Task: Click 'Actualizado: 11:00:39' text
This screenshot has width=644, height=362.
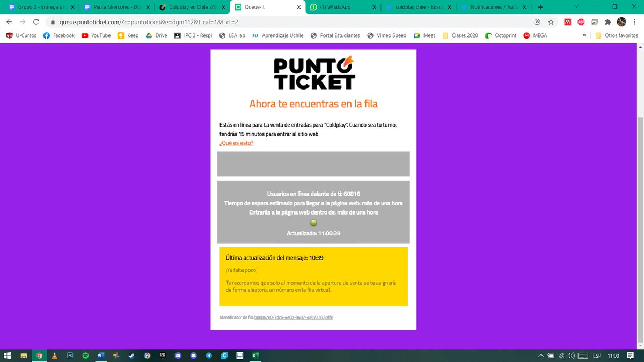Action: 313,233
